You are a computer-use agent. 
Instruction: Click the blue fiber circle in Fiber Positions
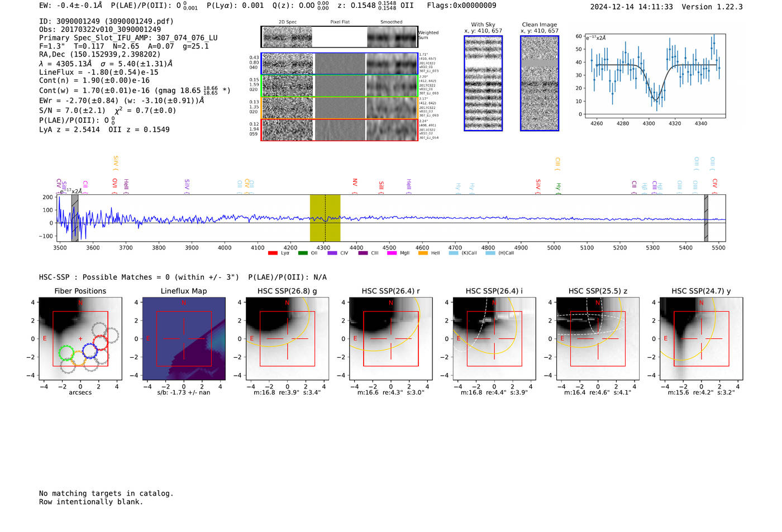pos(90,351)
